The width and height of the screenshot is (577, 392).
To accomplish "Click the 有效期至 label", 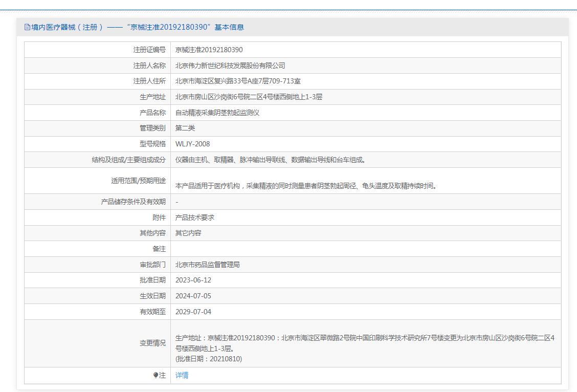I will tap(153, 312).
